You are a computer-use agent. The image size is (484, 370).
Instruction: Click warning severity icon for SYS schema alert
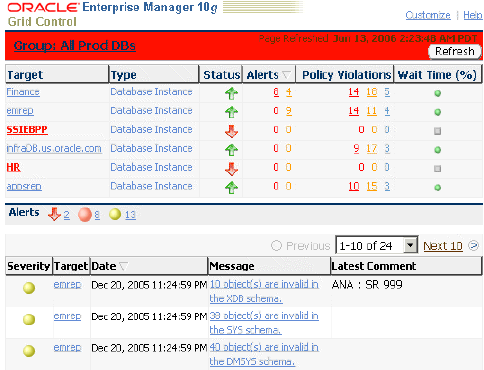(29, 319)
